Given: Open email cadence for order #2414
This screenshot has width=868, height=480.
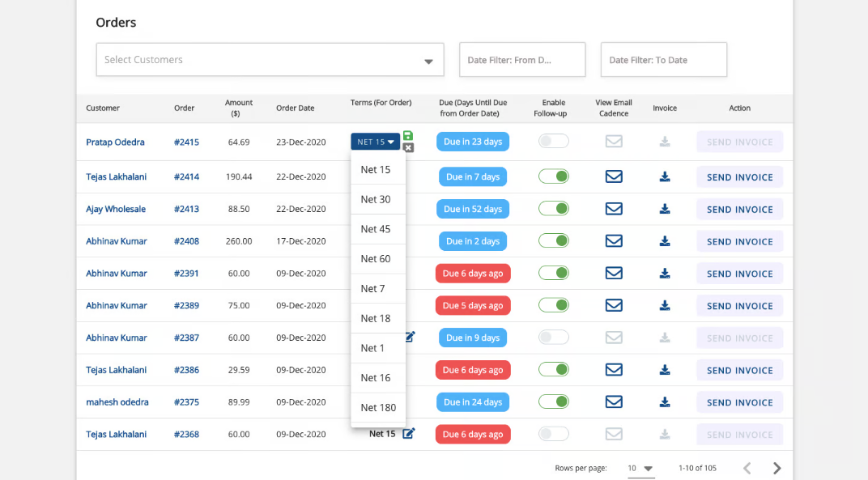Looking at the screenshot, I should point(614,176).
